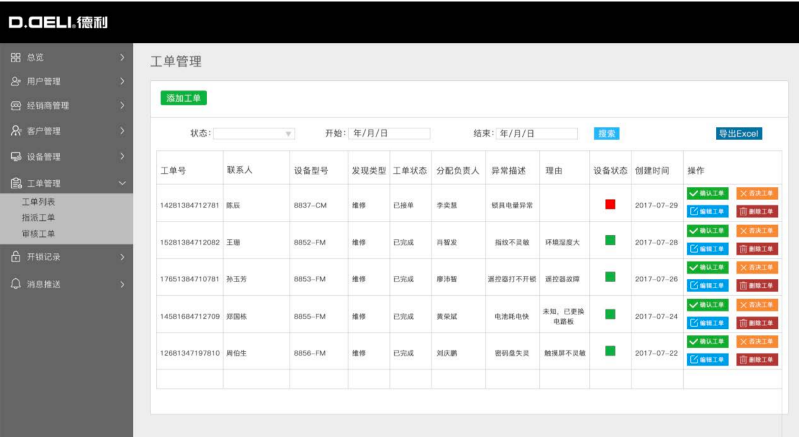Delete work order 12681347197810 with 删除工单
Viewport: 799px width, 439px height.
click(757, 360)
